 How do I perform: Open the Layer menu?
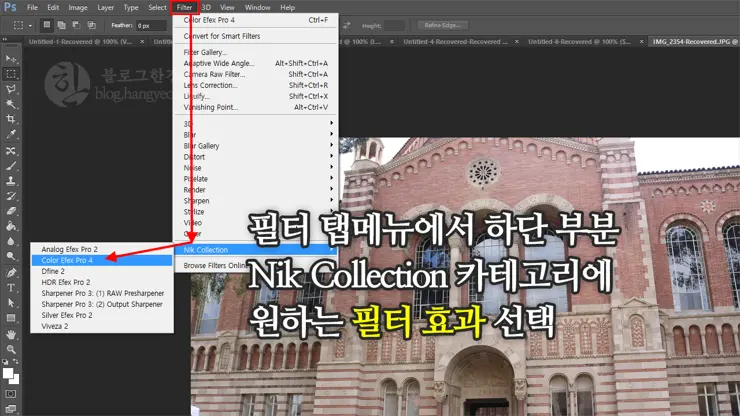(106, 8)
